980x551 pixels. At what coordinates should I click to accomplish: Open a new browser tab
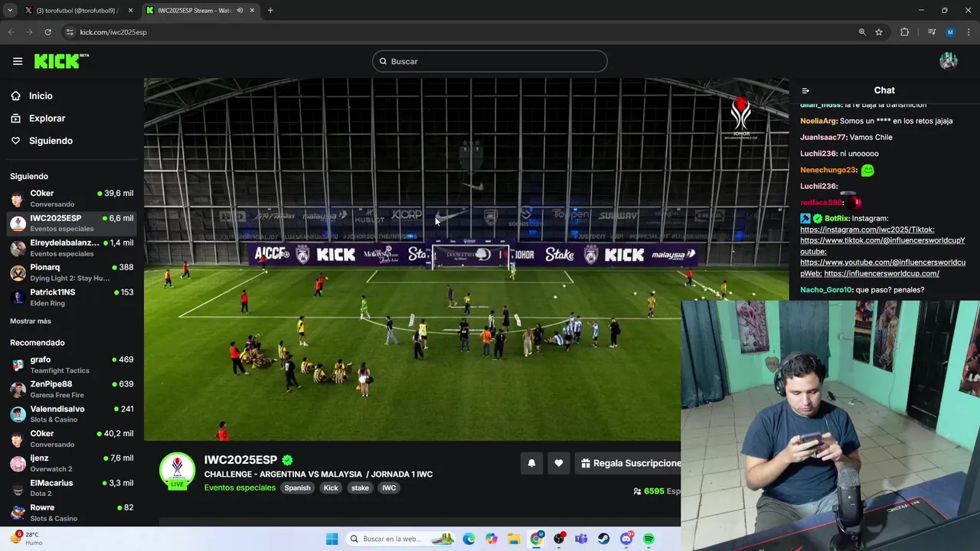click(270, 11)
